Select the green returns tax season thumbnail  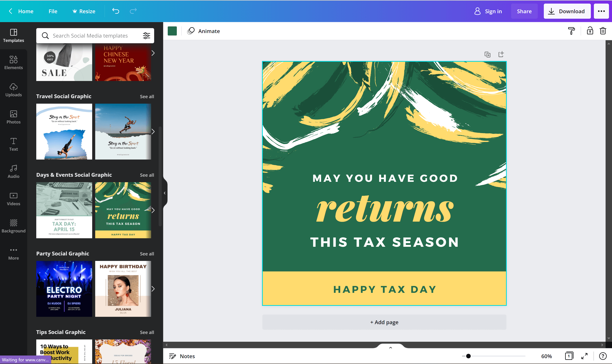123,210
